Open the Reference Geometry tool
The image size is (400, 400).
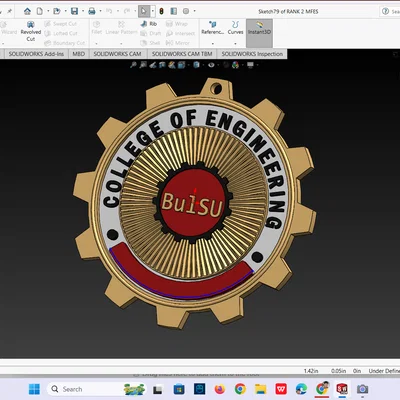point(213,28)
